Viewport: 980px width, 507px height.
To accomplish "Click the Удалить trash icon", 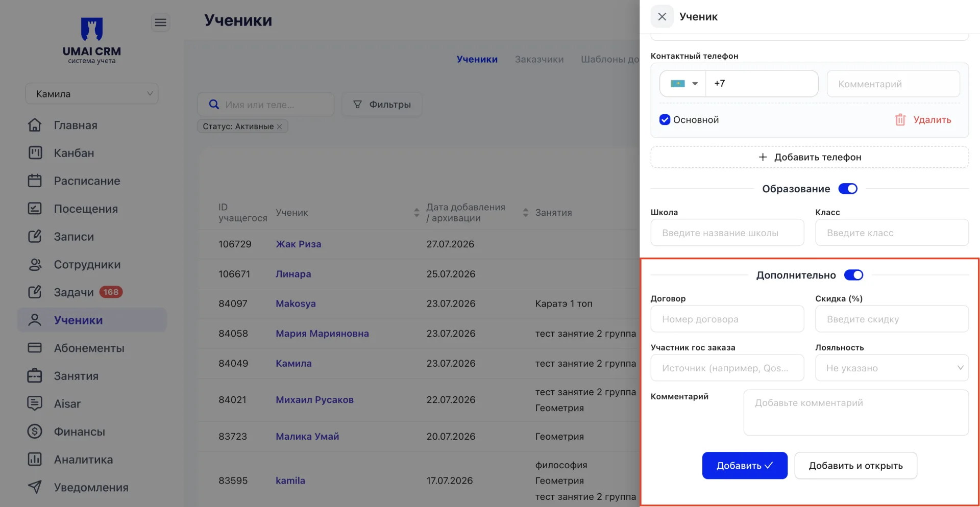I will pos(900,120).
